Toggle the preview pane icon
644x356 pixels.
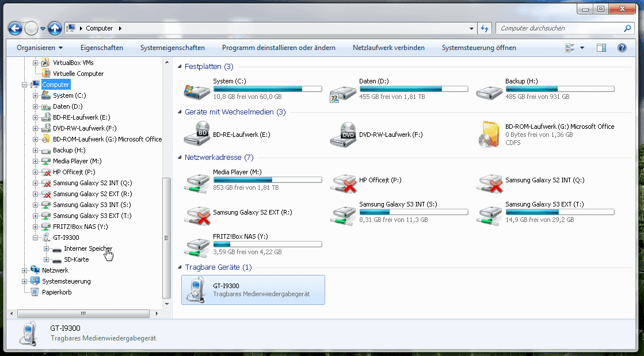pyautogui.click(x=601, y=48)
